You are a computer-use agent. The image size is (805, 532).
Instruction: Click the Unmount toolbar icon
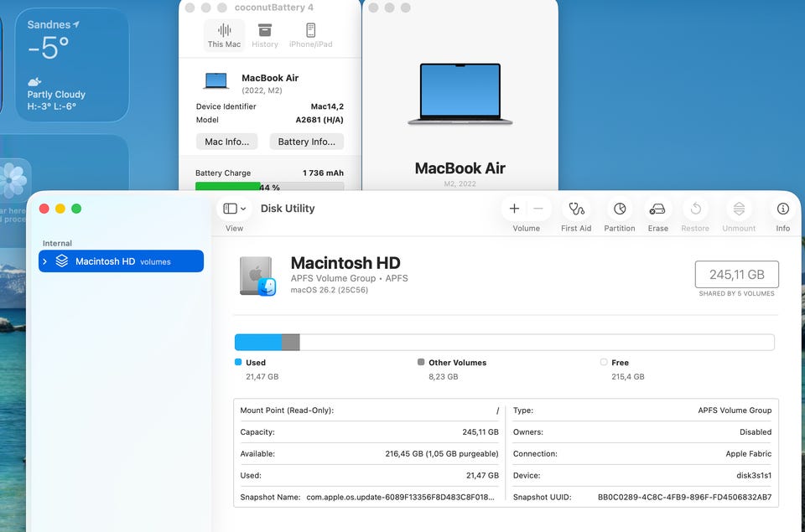click(738, 209)
